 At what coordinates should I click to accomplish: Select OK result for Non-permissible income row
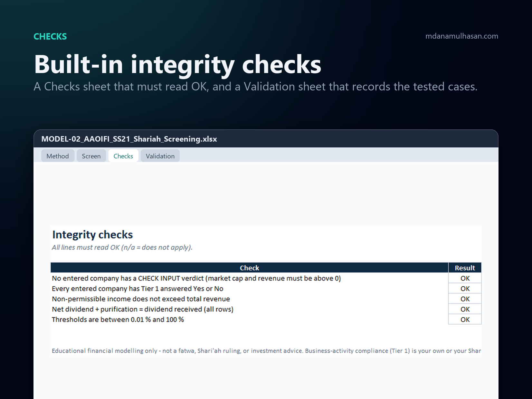pos(465,299)
